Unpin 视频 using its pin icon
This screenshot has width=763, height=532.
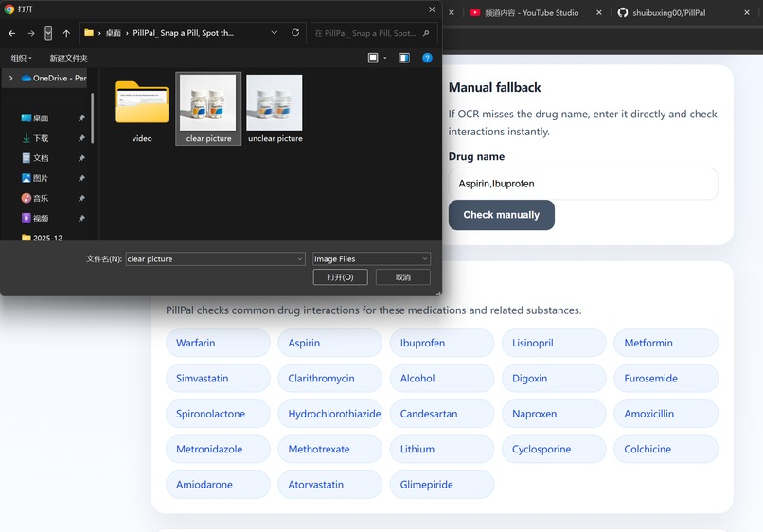[81, 218]
